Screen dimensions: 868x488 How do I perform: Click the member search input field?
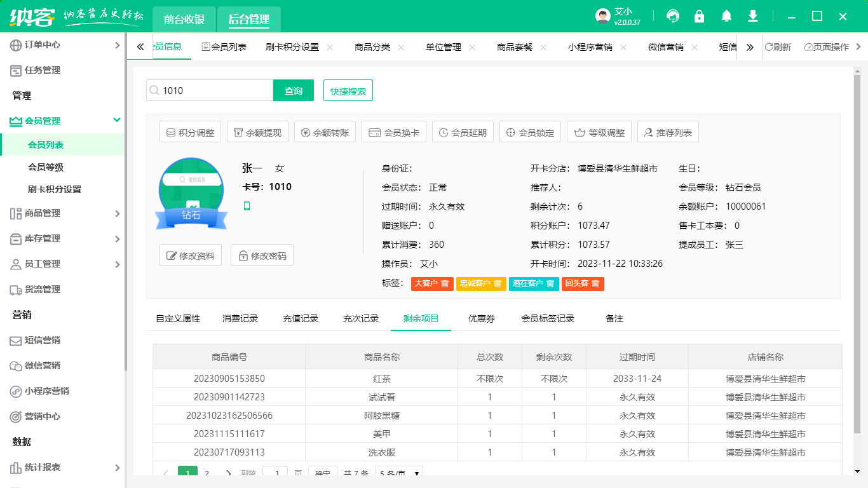click(215, 91)
